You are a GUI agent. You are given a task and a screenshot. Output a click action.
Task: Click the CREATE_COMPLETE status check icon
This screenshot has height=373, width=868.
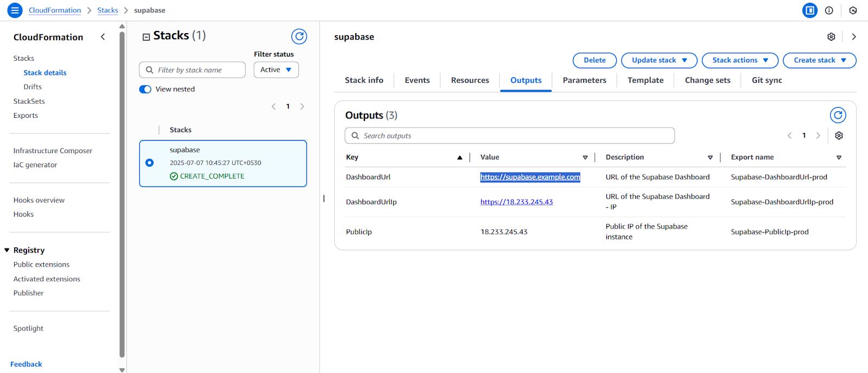pos(174,176)
